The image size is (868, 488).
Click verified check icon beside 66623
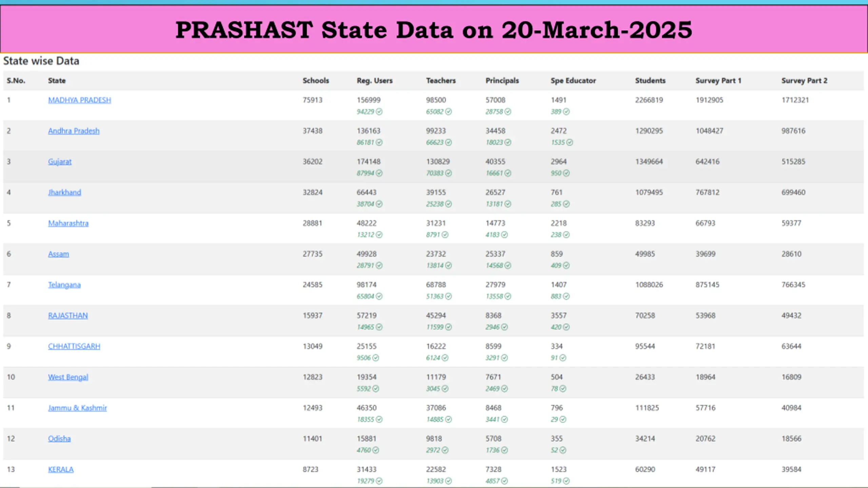point(448,142)
